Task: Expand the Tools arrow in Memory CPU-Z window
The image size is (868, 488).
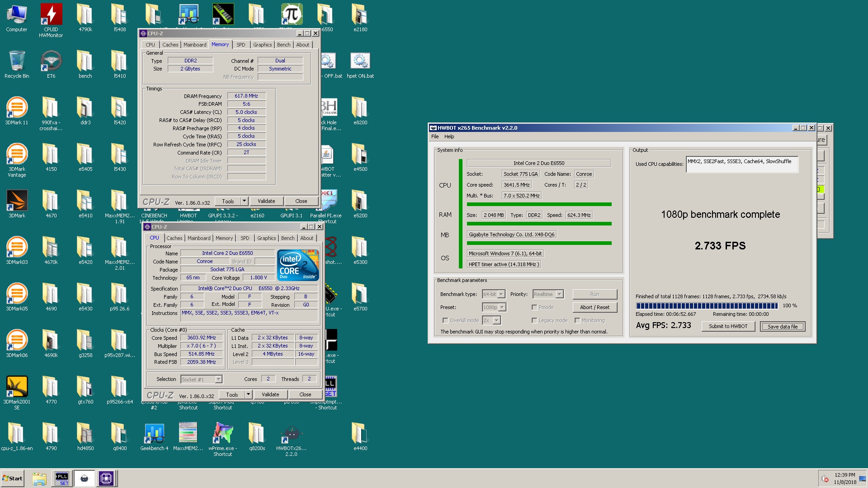Action: click(x=245, y=201)
